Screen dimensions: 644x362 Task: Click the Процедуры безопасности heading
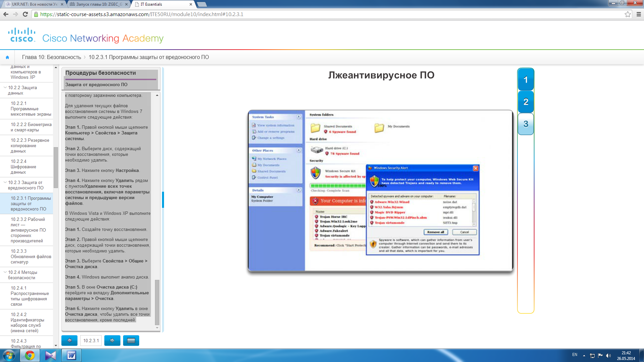101,73
